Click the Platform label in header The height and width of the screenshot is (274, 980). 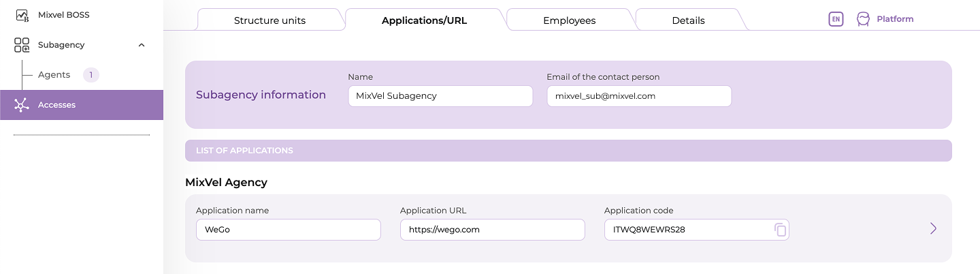point(895,19)
